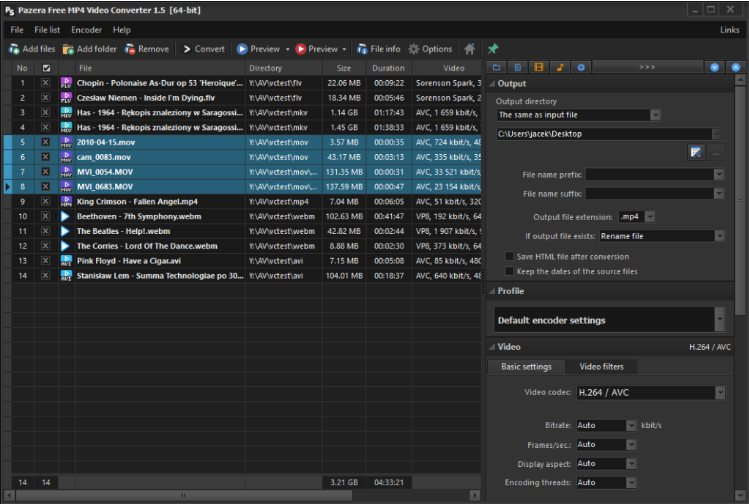Open the Help menu

tap(122, 30)
